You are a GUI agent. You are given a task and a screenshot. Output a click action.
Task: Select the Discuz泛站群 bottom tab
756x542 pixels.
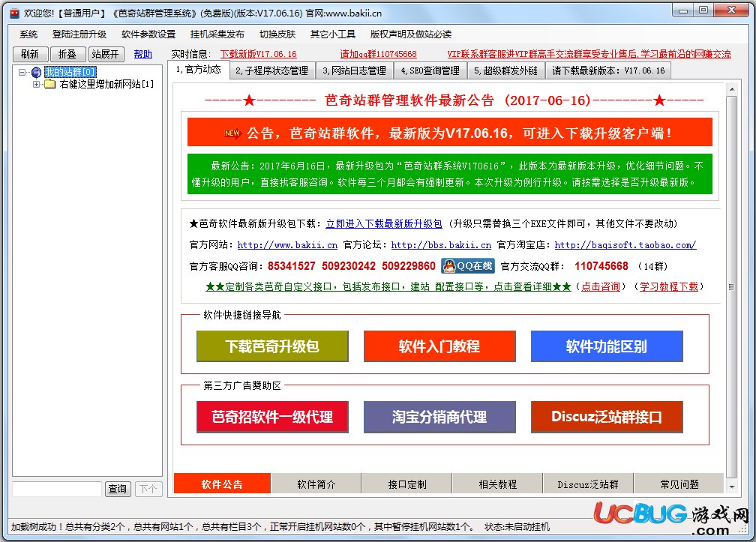[588, 484]
